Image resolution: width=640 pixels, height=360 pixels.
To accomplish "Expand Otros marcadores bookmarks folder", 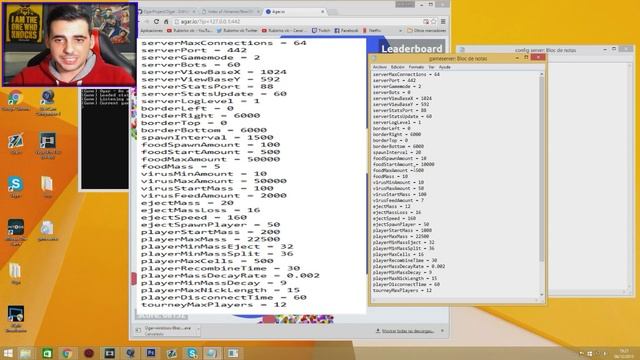I will coord(427,31).
